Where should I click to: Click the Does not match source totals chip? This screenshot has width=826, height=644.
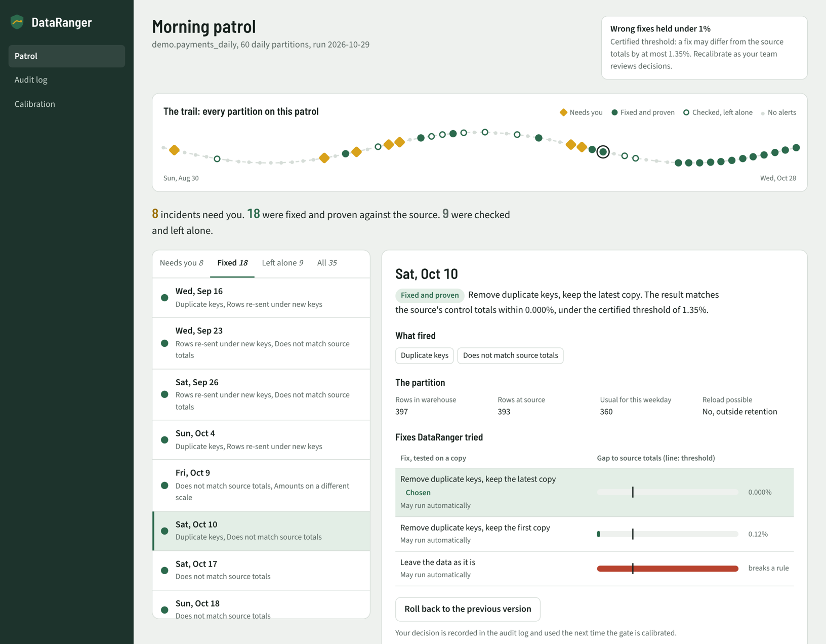coord(510,355)
